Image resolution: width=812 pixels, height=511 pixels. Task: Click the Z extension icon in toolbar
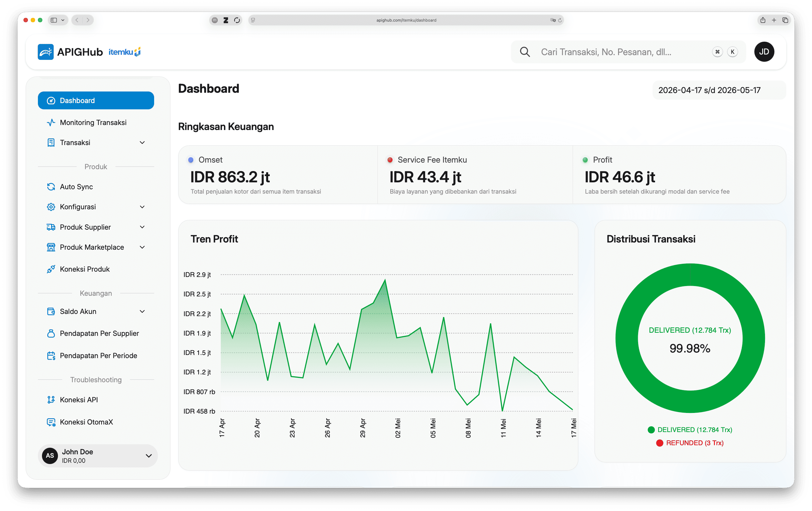point(226,20)
